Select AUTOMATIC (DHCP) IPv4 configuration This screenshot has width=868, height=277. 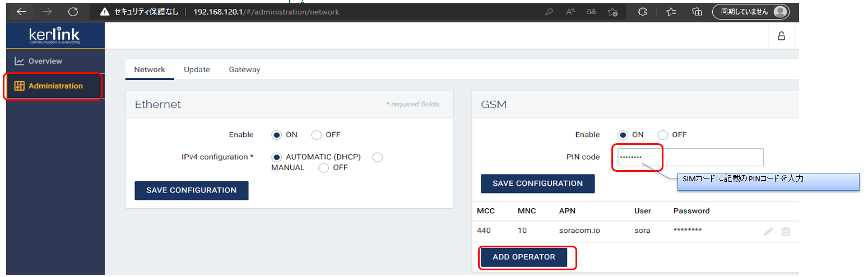[276, 157]
